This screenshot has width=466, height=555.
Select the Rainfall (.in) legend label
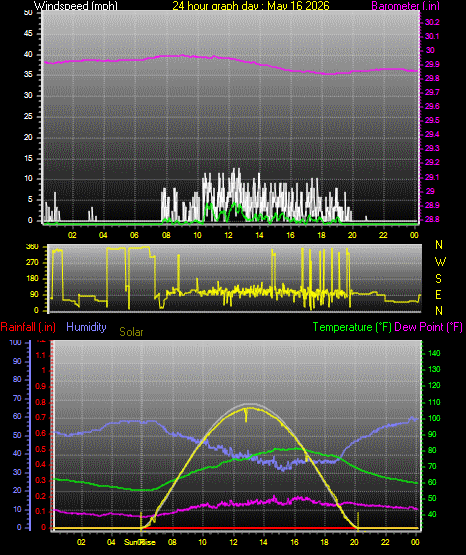pyautogui.click(x=28, y=327)
